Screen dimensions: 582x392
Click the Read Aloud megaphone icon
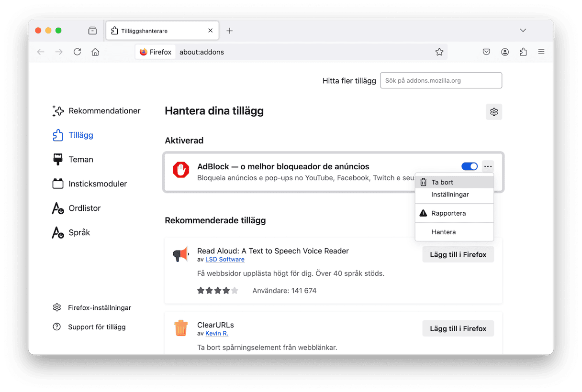181,255
